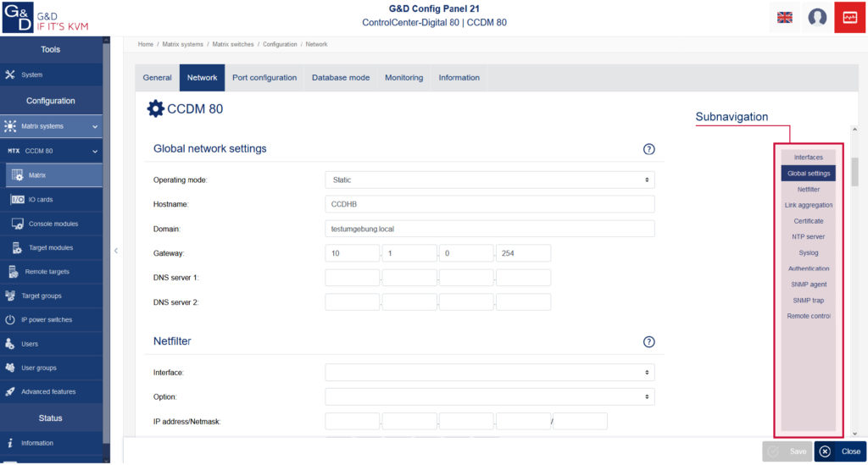Click the IO cards icon

18,200
